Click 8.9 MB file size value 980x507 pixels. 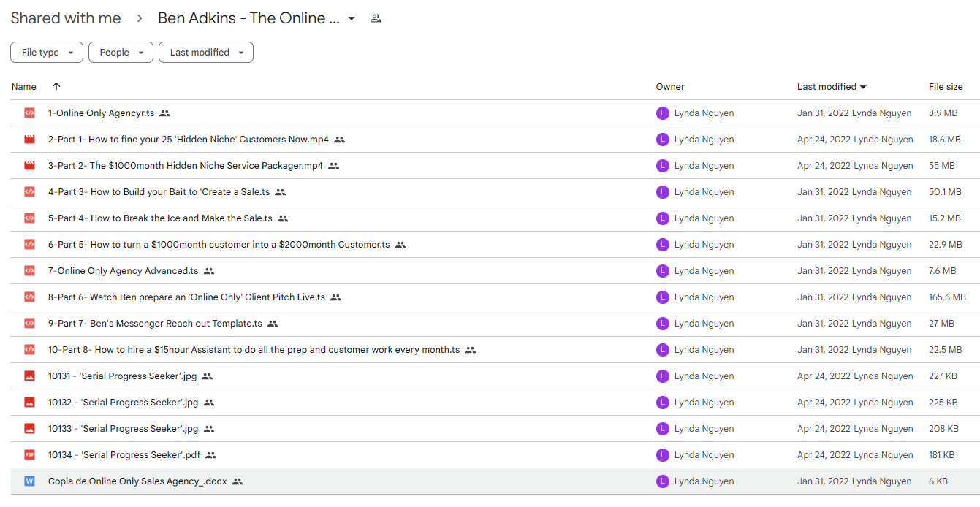pos(943,113)
